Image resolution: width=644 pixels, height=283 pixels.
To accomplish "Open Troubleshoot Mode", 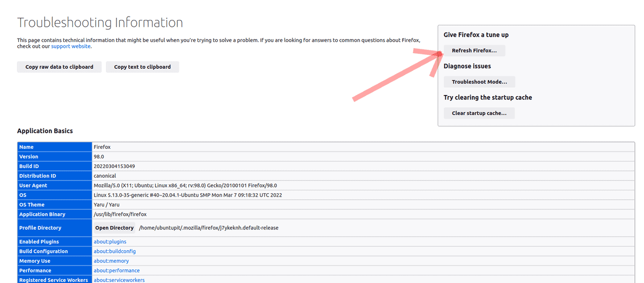I will click(x=479, y=82).
